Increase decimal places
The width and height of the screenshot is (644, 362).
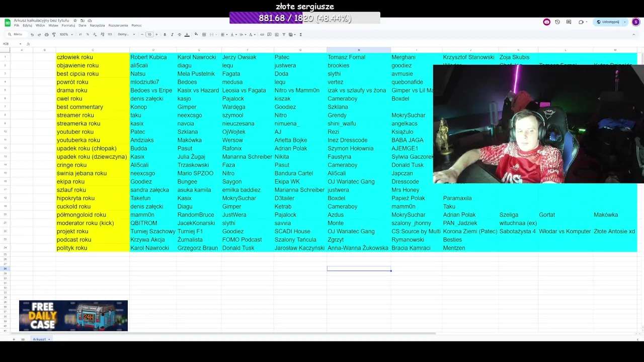coord(102,35)
